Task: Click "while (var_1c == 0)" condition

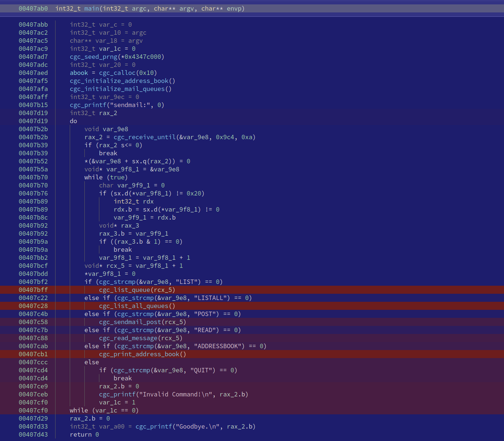Action: coord(104,410)
